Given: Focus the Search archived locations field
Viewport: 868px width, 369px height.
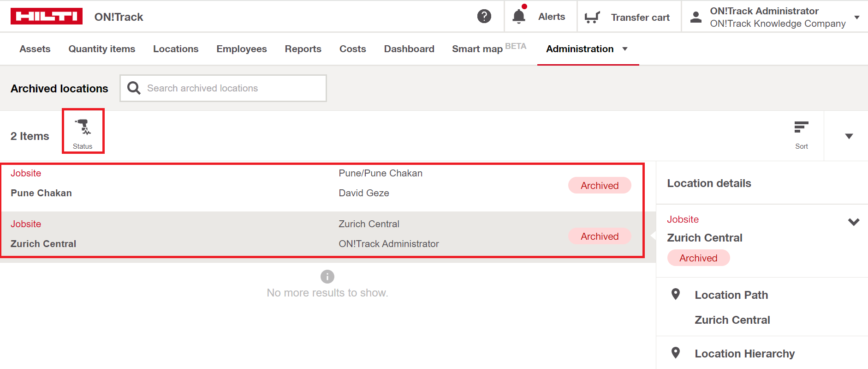Looking at the screenshot, I should [x=223, y=88].
